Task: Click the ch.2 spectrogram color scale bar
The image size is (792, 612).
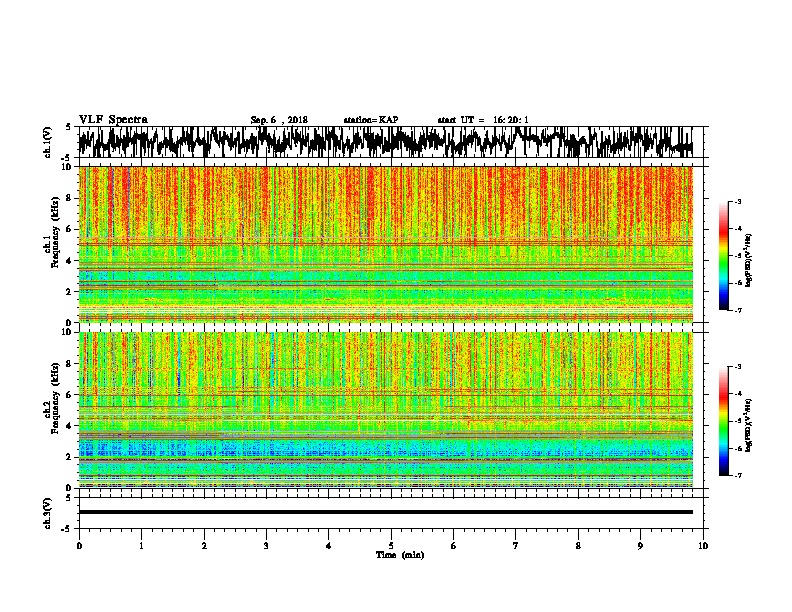Action: click(x=723, y=421)
